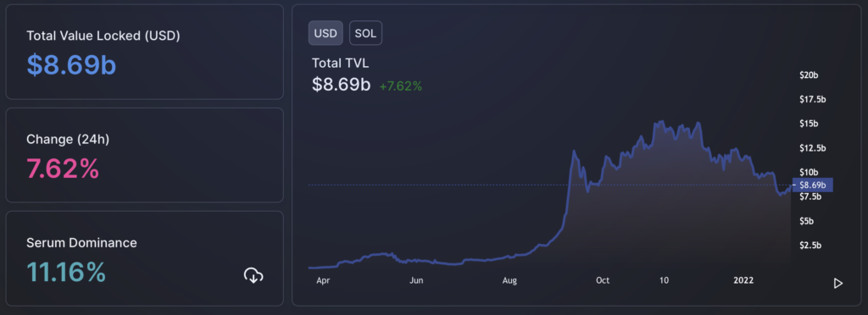Click the Aug label on time axis
The height and width of the screenshot is (315, 868).
click(x=509, y=281)
